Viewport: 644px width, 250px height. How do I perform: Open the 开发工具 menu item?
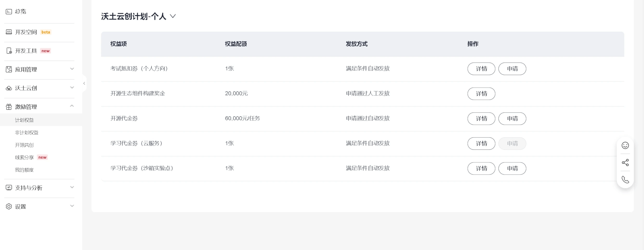pyautogui.click(x=26, y=51)
